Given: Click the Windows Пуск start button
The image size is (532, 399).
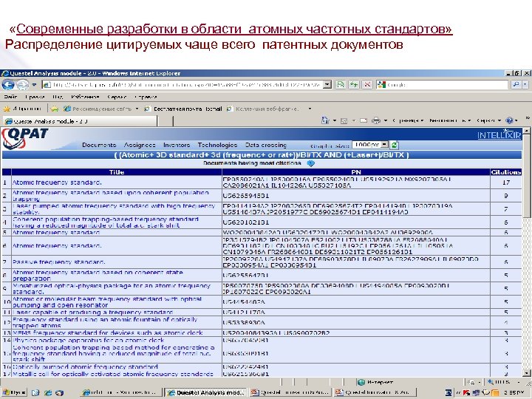Looking at the screenshot, I should pos(14,392).
